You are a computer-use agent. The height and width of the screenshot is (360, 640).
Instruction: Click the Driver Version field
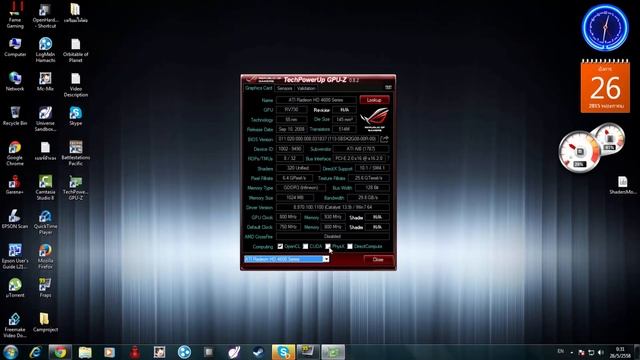[333, 207]
